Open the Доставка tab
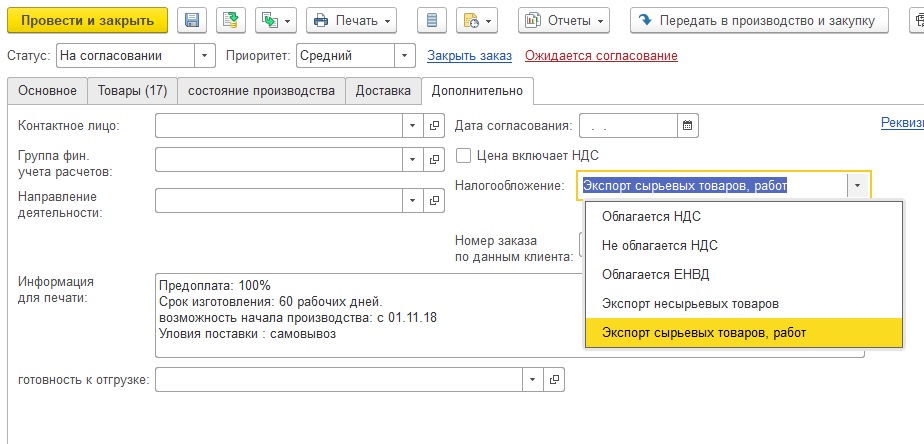The image size is (924, 444). [383, 91]
